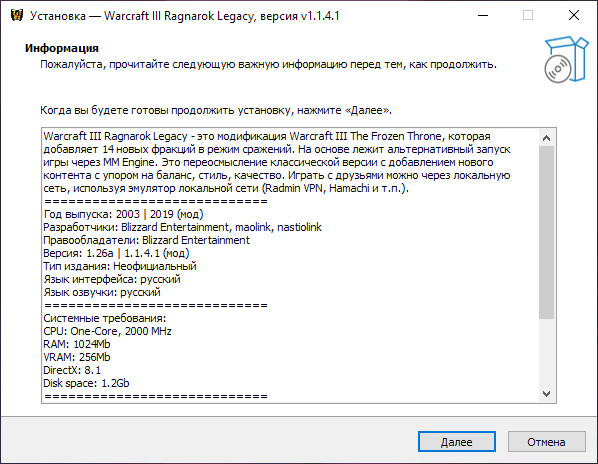Click the line 'Язык интерфейса: русский'
The image size is (598, 464).
(112, 279)
